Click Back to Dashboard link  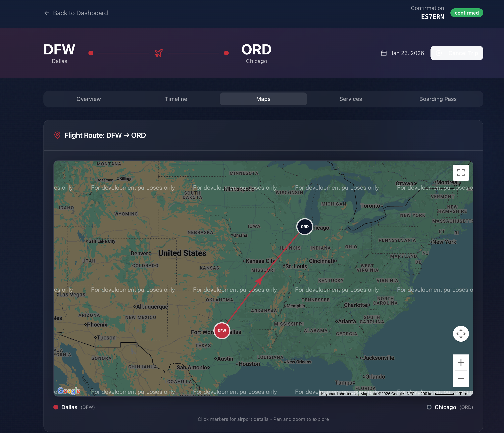80,13
